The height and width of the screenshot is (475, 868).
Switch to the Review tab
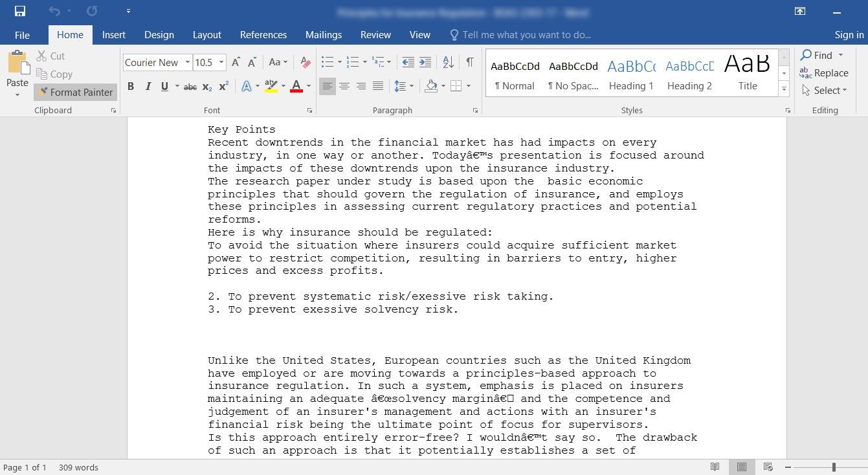pos(376,35)
